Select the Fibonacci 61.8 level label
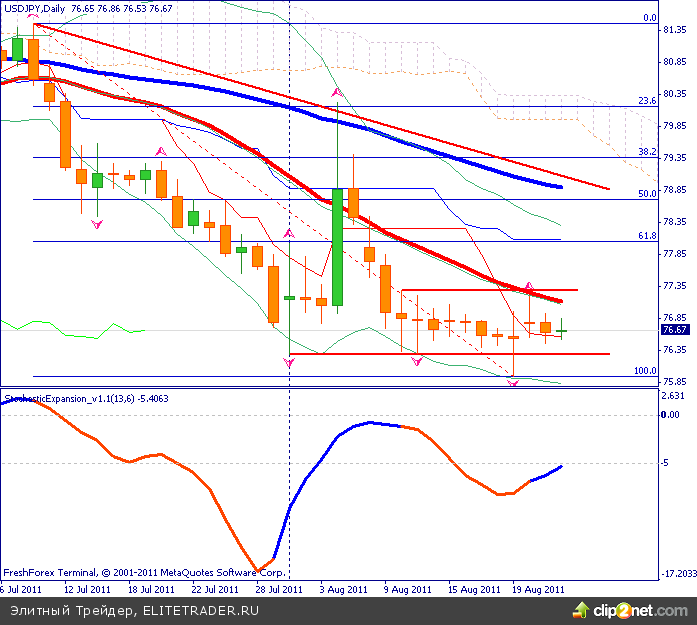This screenshot has width=697, height=625. pos(646,236)
